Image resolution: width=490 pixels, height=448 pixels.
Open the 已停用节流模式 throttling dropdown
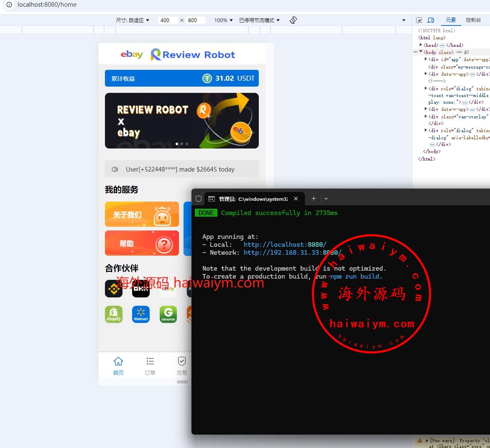click(x=259, y=20)
